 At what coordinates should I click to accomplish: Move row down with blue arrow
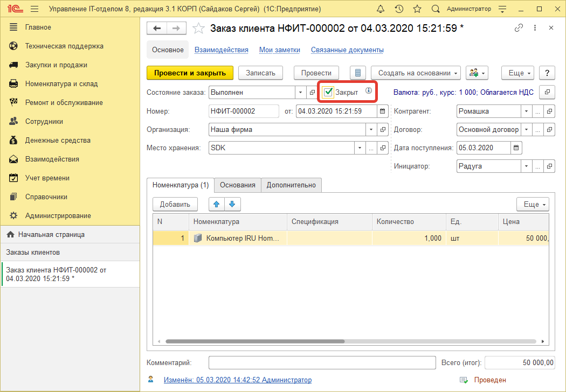(x=232, y=204)
